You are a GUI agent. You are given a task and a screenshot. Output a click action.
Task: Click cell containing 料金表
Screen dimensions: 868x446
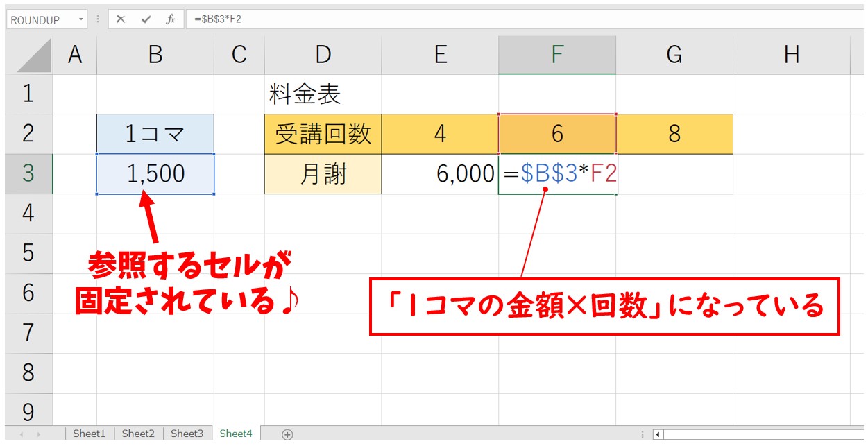[x=323, y=94]
